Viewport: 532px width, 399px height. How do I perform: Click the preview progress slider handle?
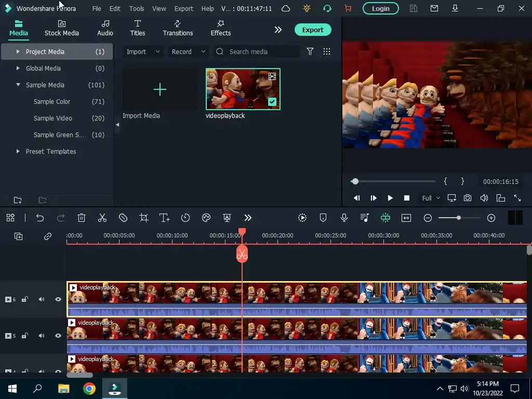point(355,181)
